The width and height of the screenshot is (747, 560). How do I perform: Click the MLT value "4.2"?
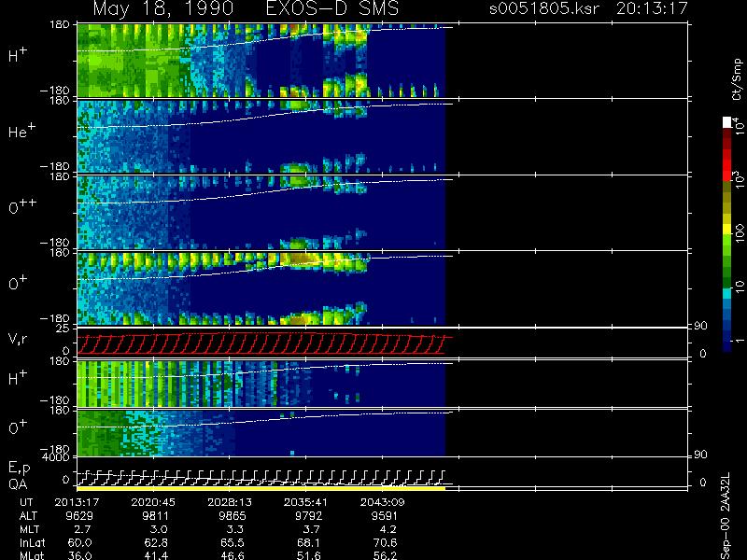tap(388, 529)
